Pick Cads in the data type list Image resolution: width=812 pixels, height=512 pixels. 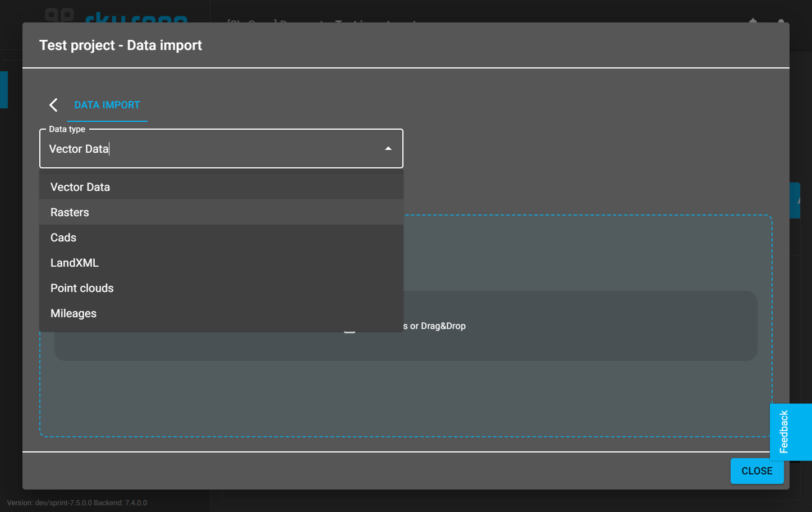[x=221, y=237]
